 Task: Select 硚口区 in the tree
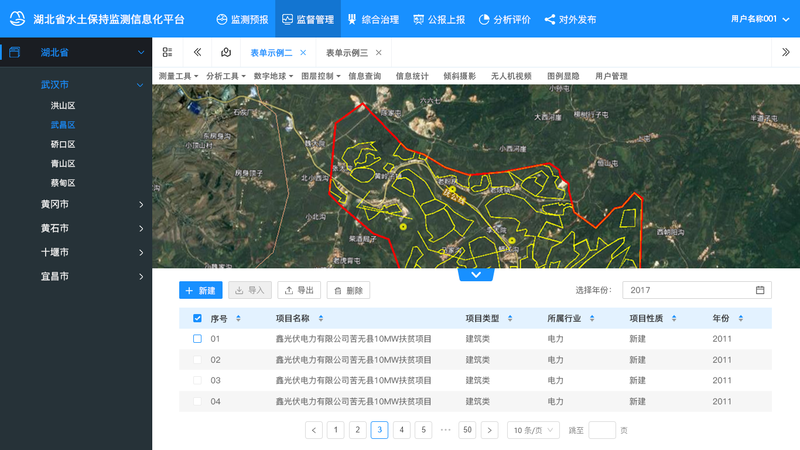63,144
